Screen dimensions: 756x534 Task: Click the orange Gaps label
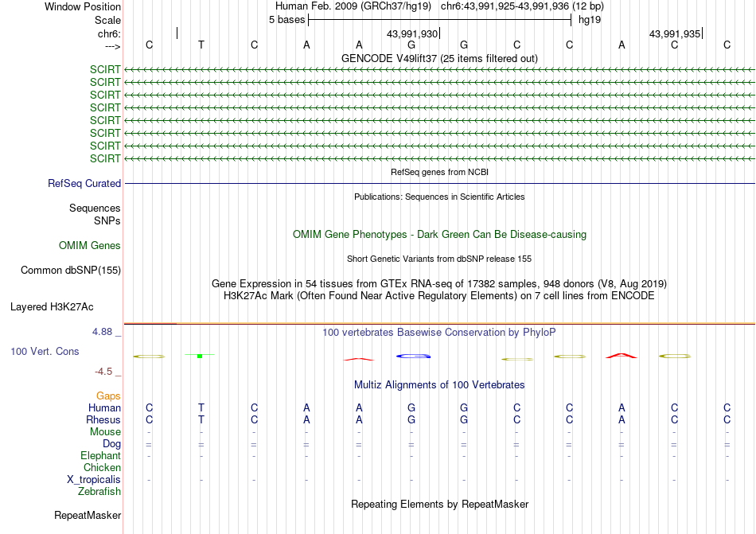pos(108,396)
